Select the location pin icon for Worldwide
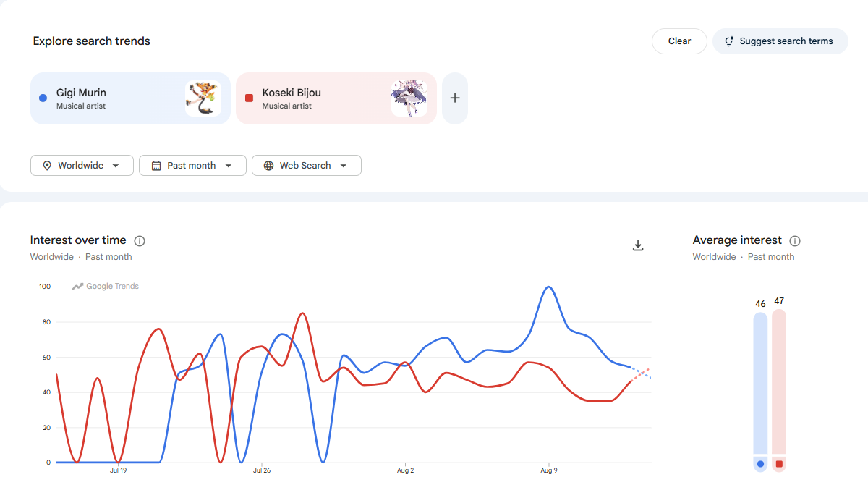This screenshot has width=868, height=498. click(47, 166)
